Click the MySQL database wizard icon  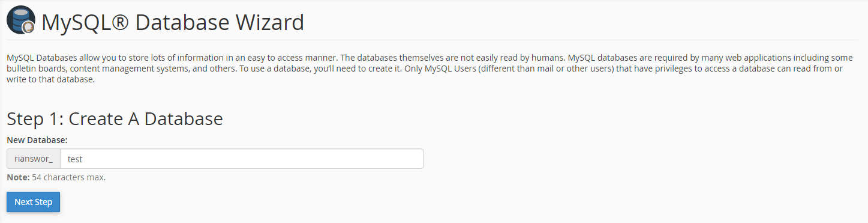pos(21,20)
